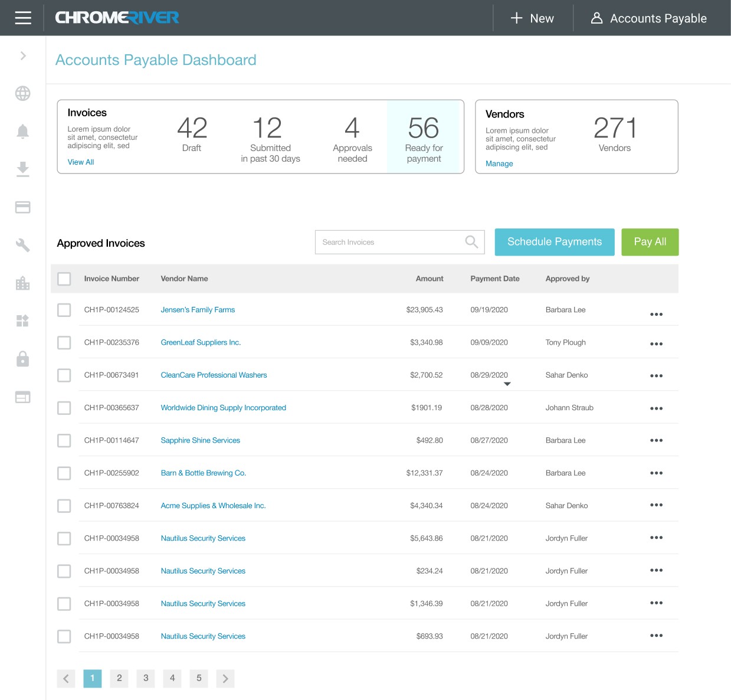This screenshot has height=700, width=731.
Task: Open more options for Acme Supplies row
Action: pos(656,505)
